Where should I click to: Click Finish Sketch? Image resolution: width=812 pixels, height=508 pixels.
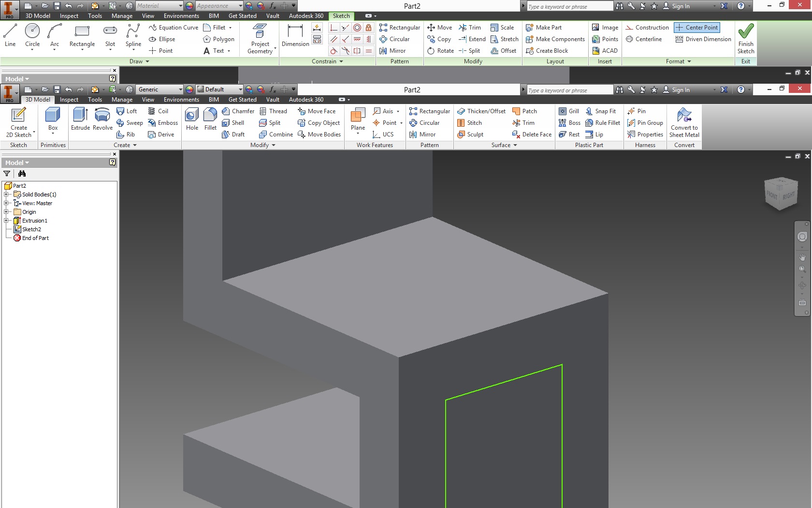click(x=746, y=39)
